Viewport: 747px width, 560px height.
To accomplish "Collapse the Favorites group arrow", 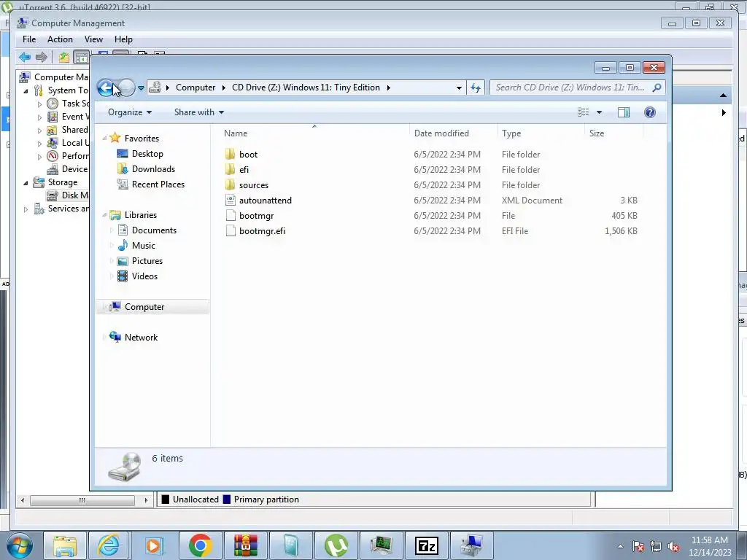I will 104,138.
